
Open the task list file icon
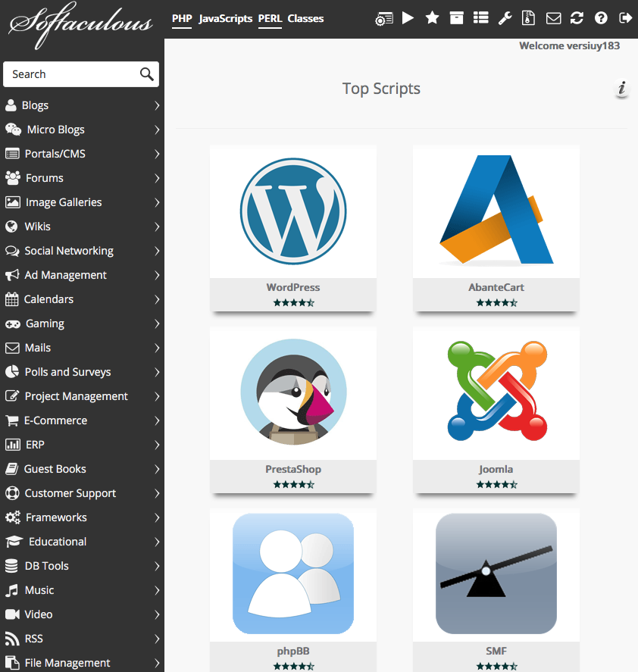pos(528,18)
